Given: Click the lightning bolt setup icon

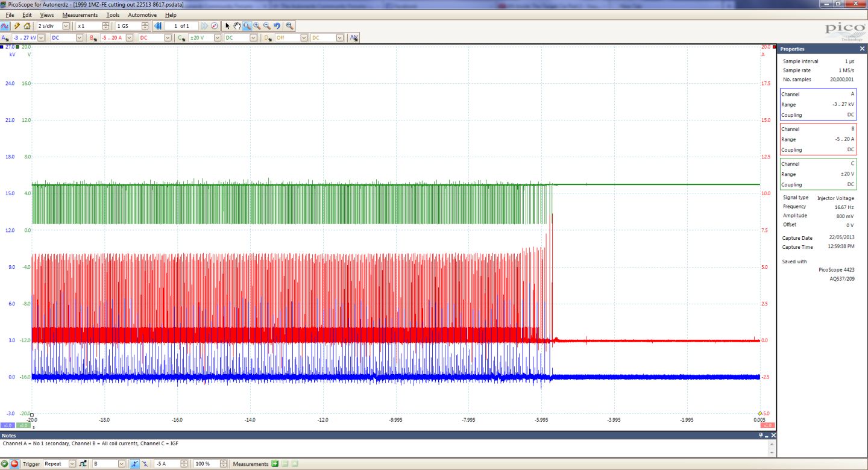Looking at the screenshot, I should pyautogui.click(x=17, y=26).
